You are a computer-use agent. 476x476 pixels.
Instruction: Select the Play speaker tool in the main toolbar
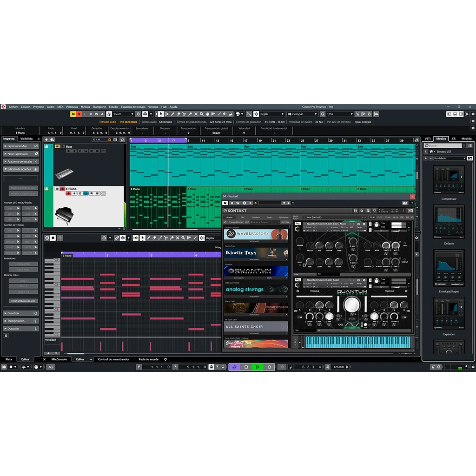click(225, 114)
